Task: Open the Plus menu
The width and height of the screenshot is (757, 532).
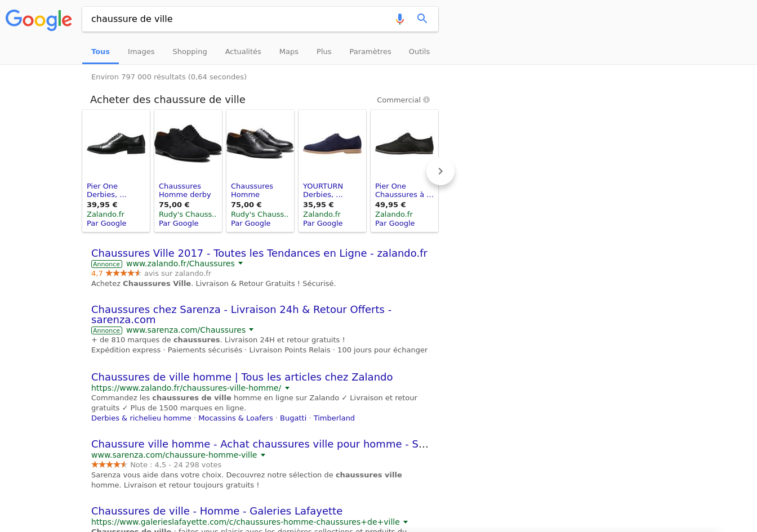Action: tap(324, 52)
